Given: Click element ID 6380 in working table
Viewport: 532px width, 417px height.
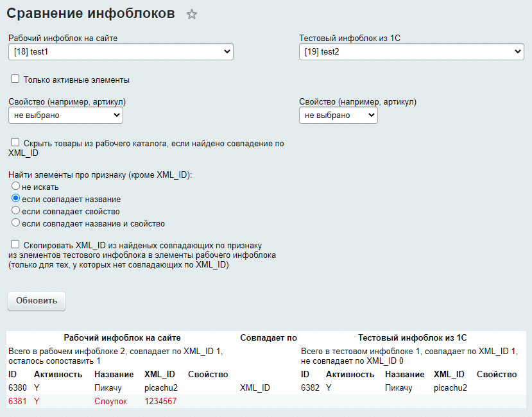Looking at the screenshot, I should [x=17, y=387].
